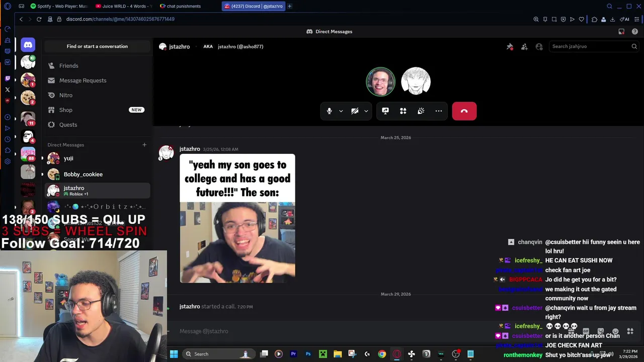The width and height of the screenshot is (644, 362).
Task: Show user profile panel
Action: point(539,46)
